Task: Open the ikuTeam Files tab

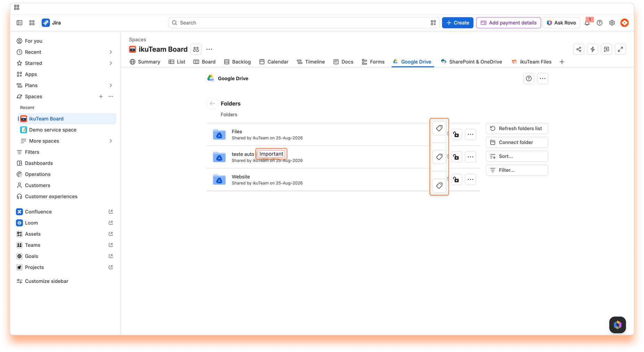Action: click(x=532, y=62)
